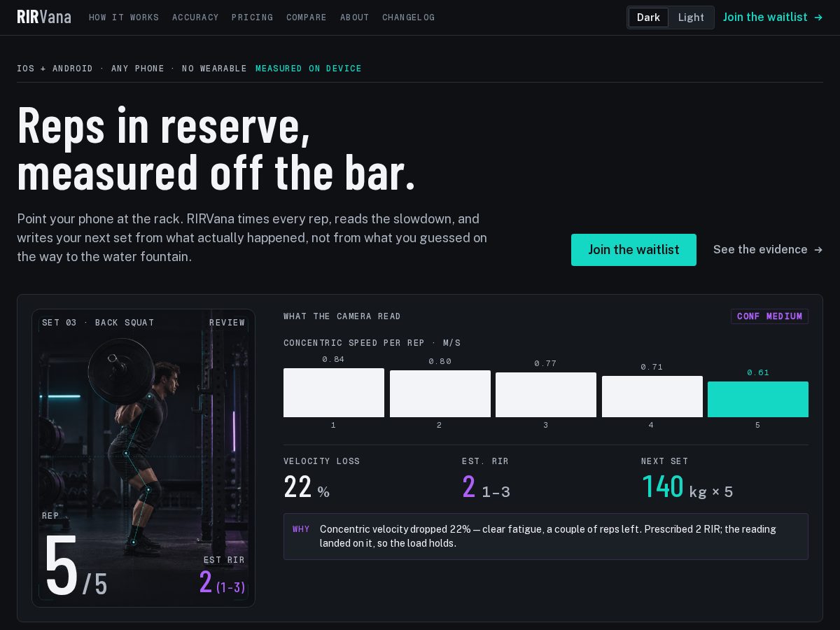Click the RIRVana logo

(44, 17)
